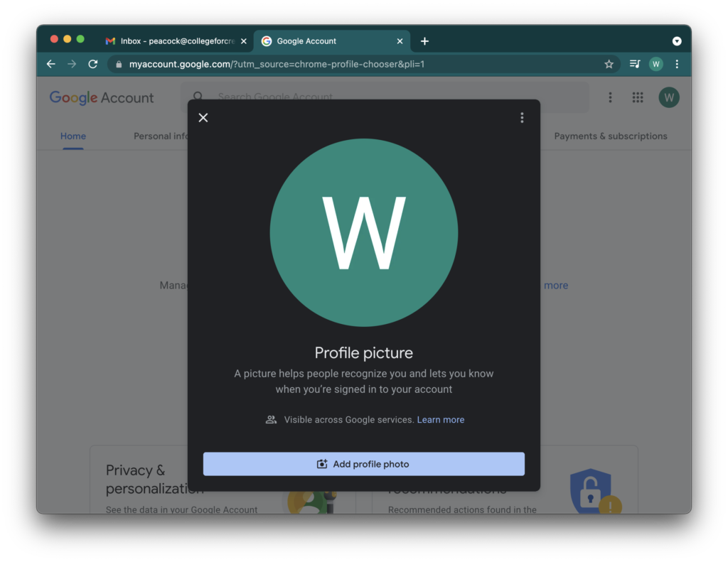Image resolution: width=728 pixels, height=562 pixels.
Task: Switch to the Gmail Inbox tab
Action: click(x=174, y=41)
